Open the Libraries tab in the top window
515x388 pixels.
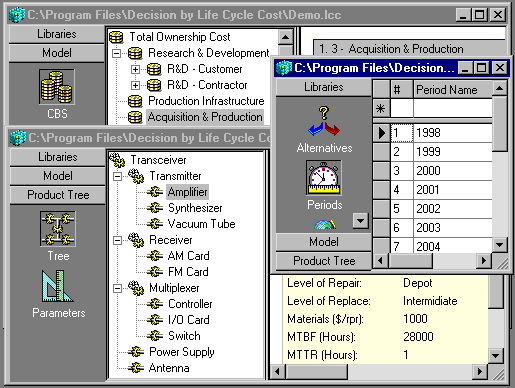[57, 34]
